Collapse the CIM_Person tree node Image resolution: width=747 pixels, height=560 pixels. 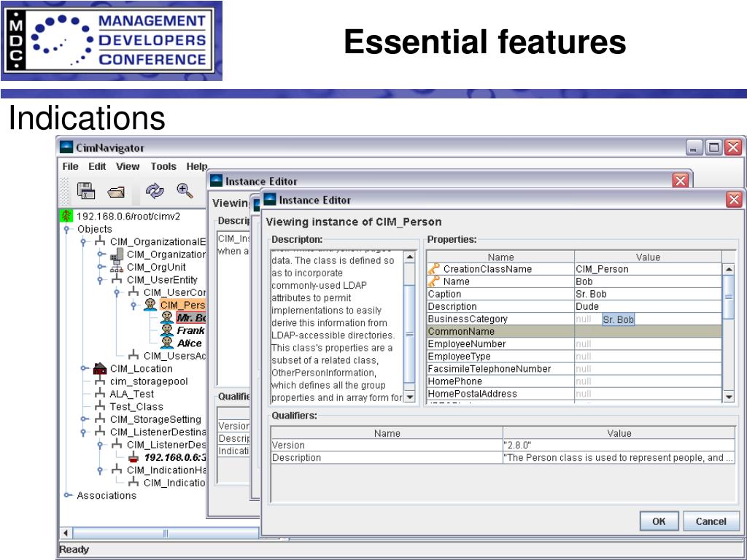pos(134,306)
